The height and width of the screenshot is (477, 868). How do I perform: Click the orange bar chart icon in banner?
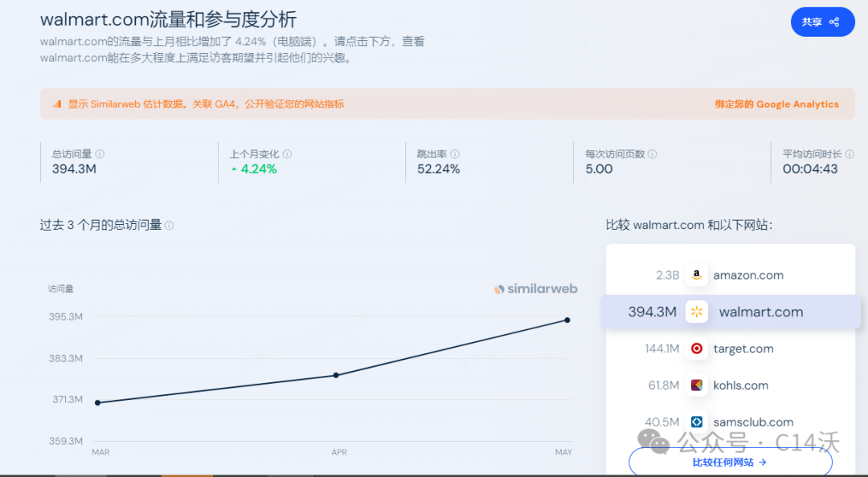click(x=57, y=104)
